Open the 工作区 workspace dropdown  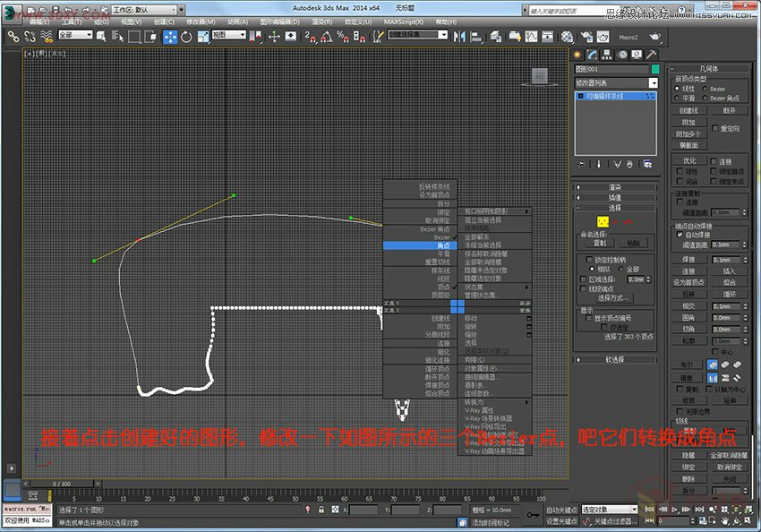(145, 9)
